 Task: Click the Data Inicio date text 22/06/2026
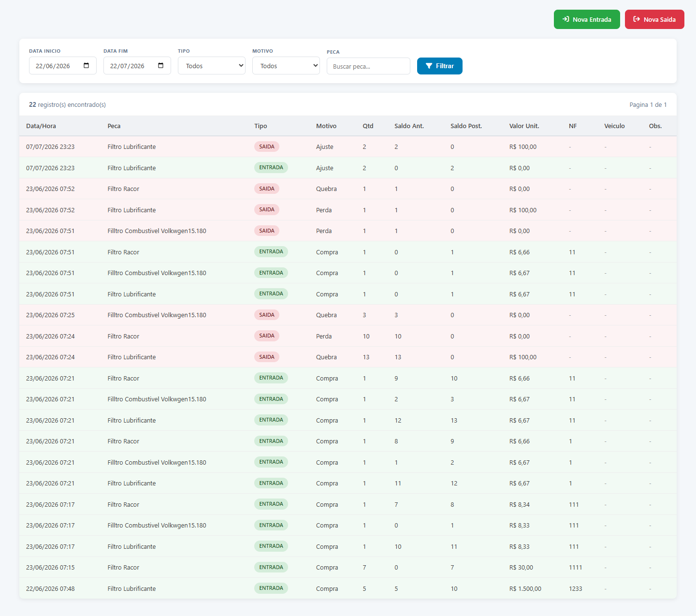coord(53,66)
